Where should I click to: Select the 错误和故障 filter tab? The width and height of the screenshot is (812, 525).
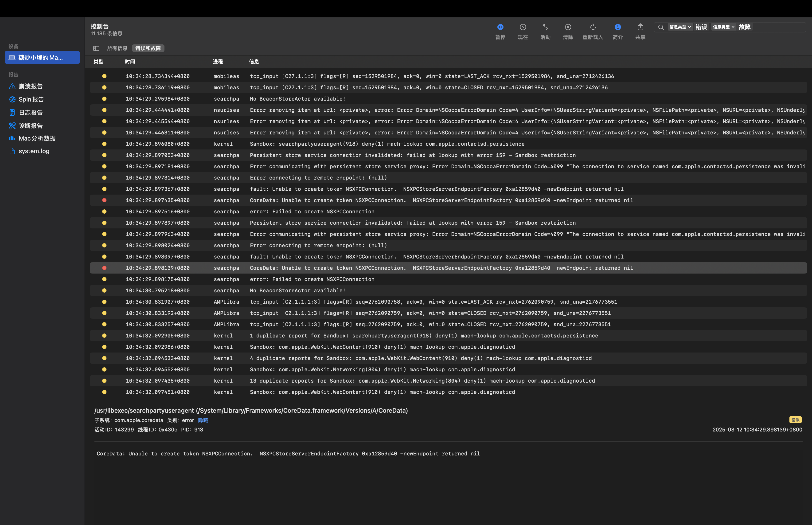coord(148,48)
